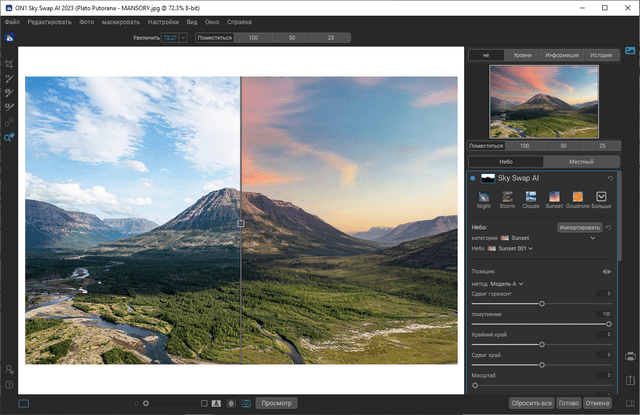Toggle the Sky Swap AI effect on/off

click(474, 178)
